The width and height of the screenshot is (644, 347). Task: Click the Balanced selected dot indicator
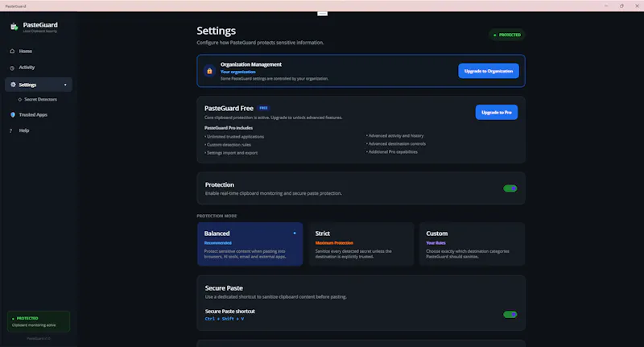(295, 233)
